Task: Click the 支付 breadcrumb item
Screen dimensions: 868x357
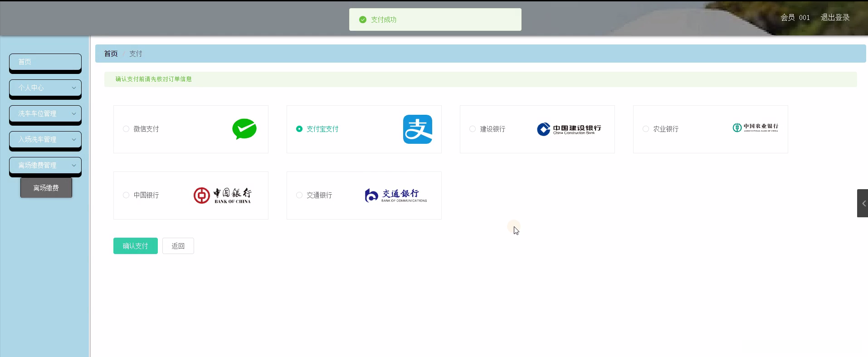Action: tap(136, 54)
